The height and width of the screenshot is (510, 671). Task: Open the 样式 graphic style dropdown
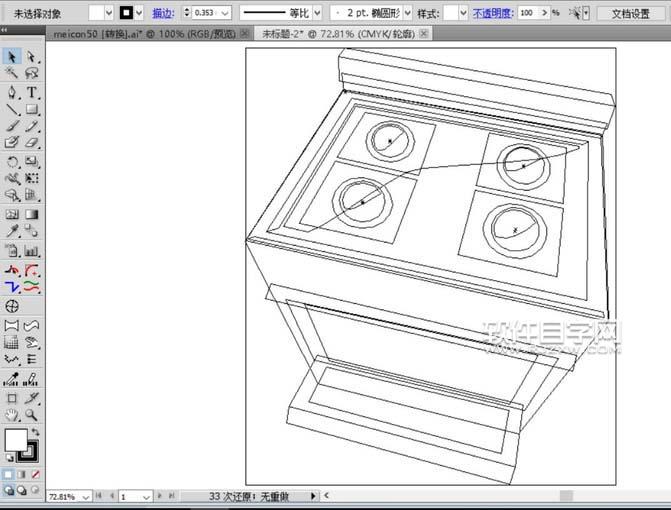[x=463, y=13]
